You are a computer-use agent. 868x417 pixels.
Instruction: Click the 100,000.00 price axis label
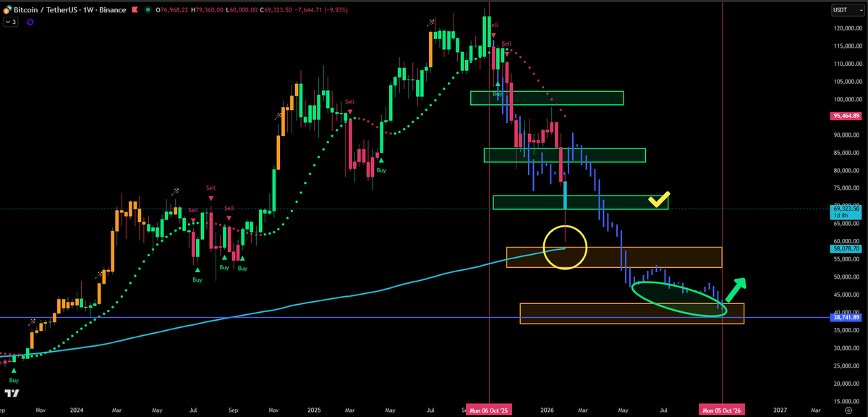[x=848, y=99]
